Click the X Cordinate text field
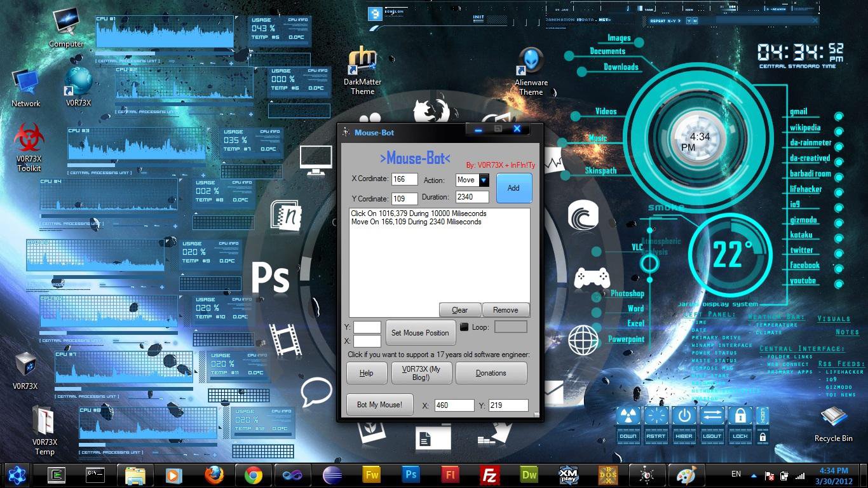This screenshot has height=488, width=868. click(404, 180)
